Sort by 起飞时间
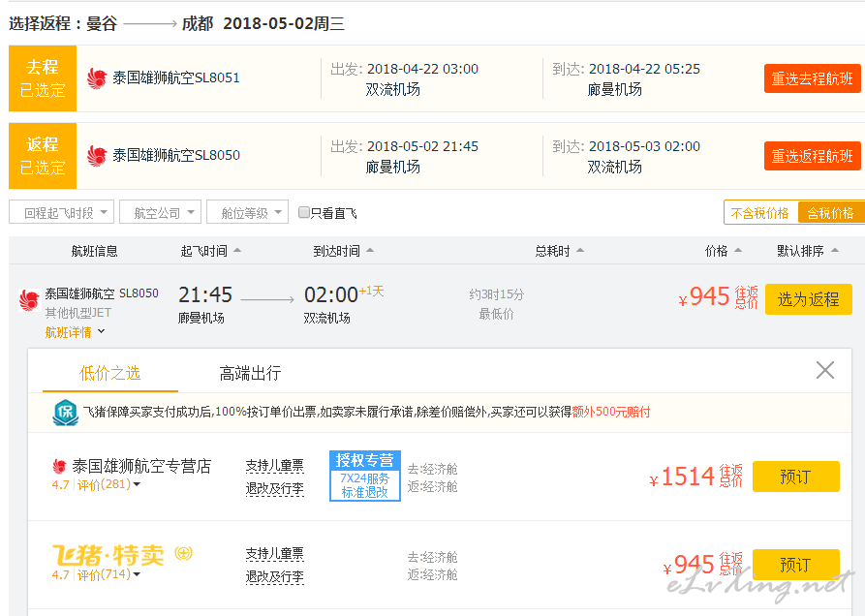The height and width of the screenshot is (616, 865). (x=211, y=251)
